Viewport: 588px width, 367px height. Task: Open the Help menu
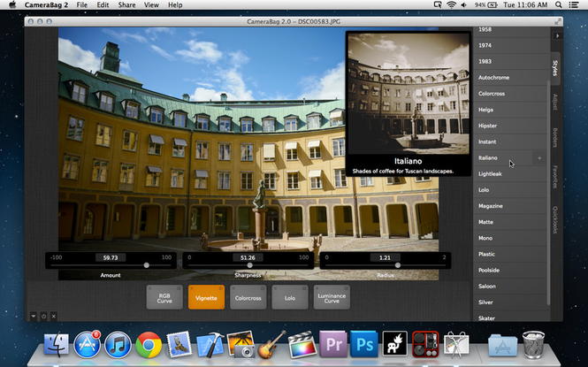coord(175,5)
